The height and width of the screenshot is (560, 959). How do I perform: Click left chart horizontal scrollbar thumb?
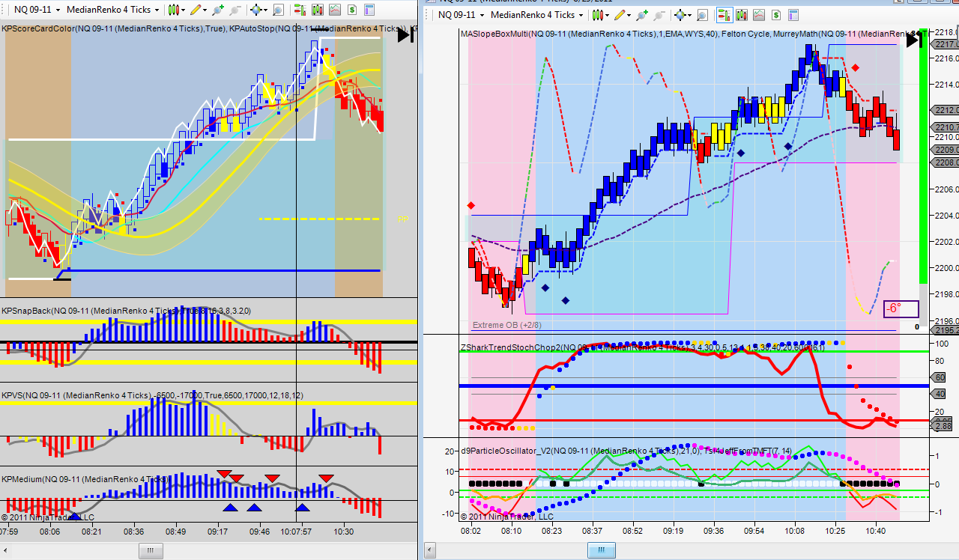click(x=151, y=551)
